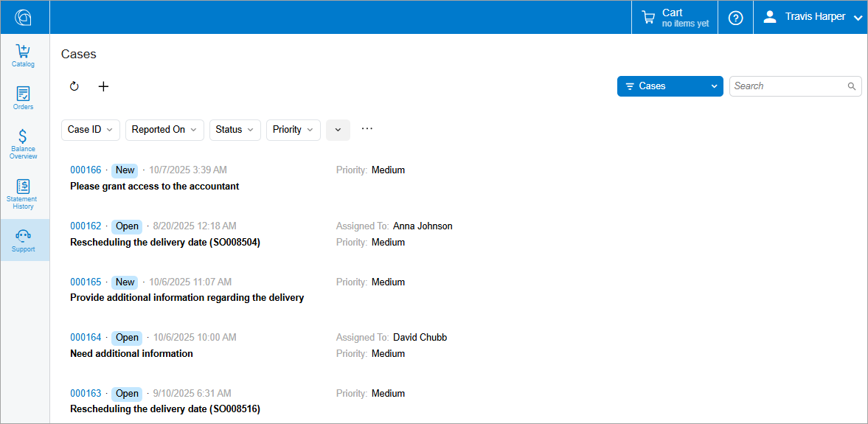Click the search magnifier icon
This screenshot has width=868, height=424.
(x=851, y=86)
